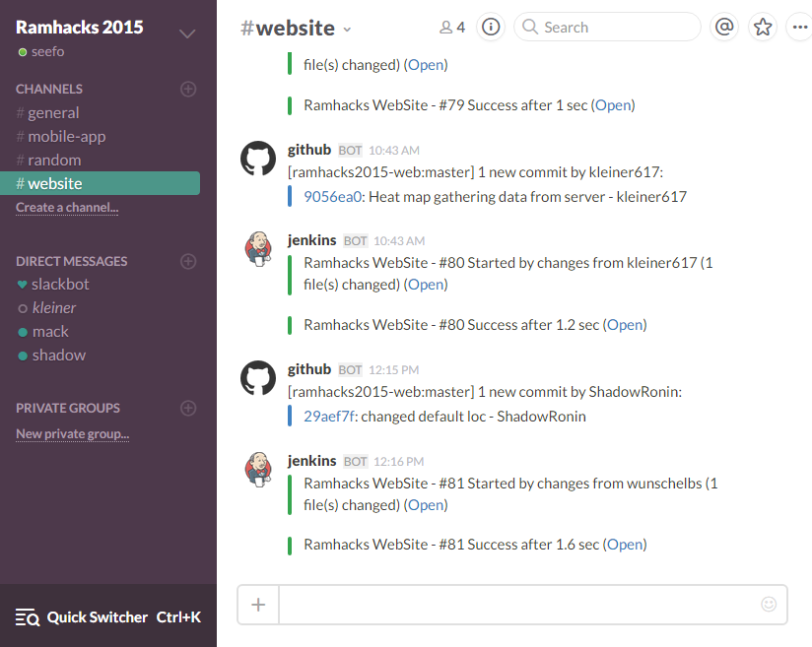Open the Quick Switcher
This screenshot has height=647, width=812.
(108, 617)
